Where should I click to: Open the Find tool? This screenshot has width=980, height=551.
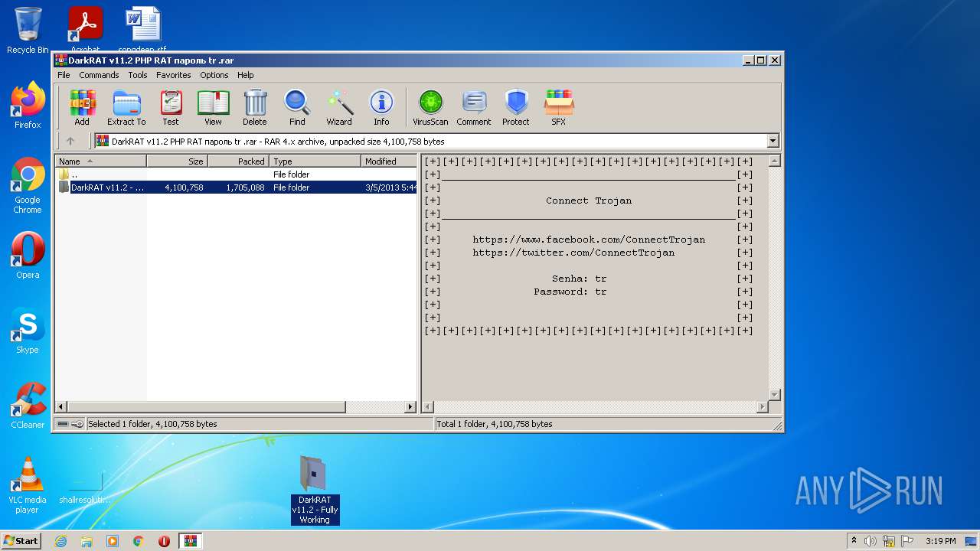coord(297,108)
